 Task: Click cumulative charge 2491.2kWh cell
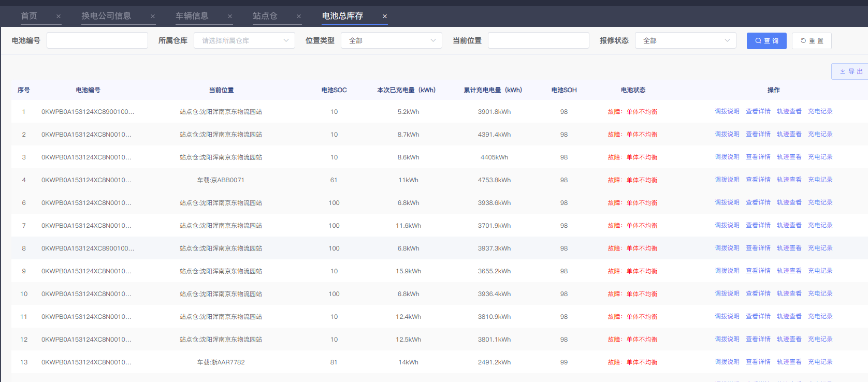click(494, 362)
